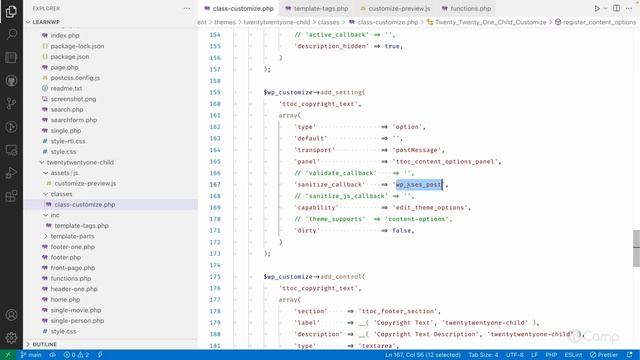Click the LF end-of-line selector

[534, 355]
